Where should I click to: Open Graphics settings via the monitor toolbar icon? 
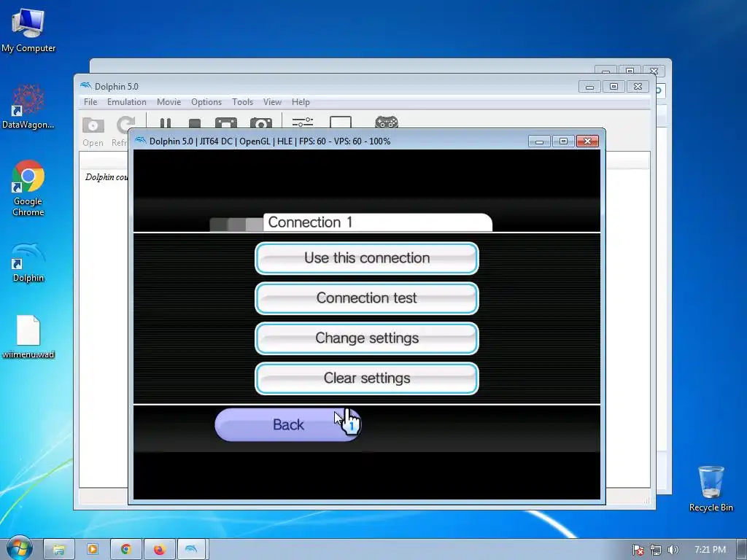coord(341,122)
